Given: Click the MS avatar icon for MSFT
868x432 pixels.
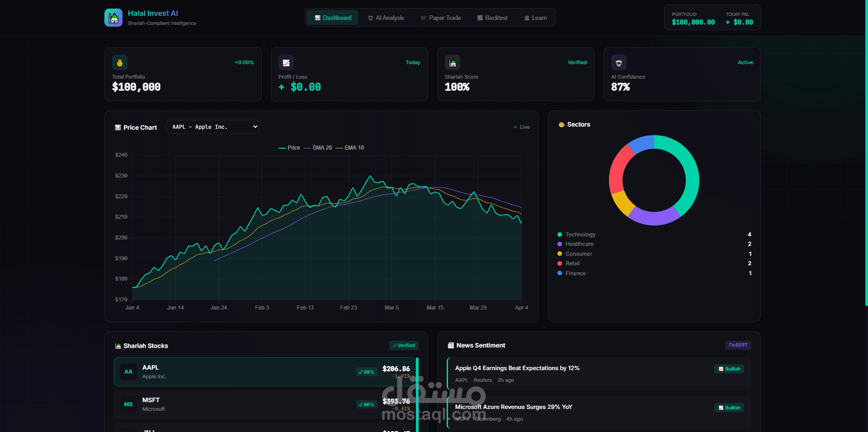Looking at the screenshot, I should click(x=128, y=404).
